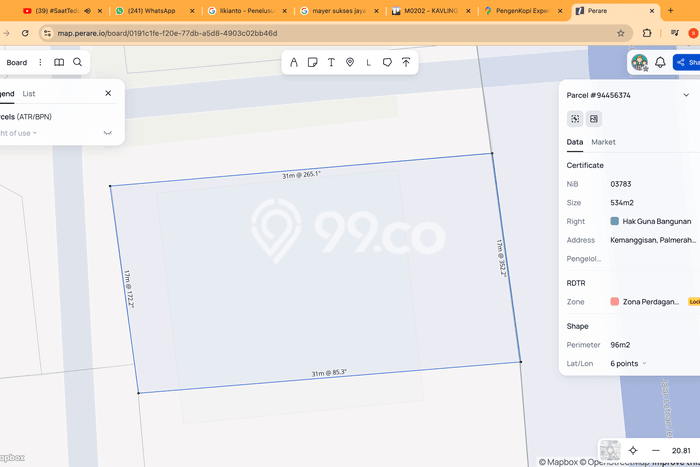Click the address Kemanggisan, Palmerah

[x=653, y=240]
